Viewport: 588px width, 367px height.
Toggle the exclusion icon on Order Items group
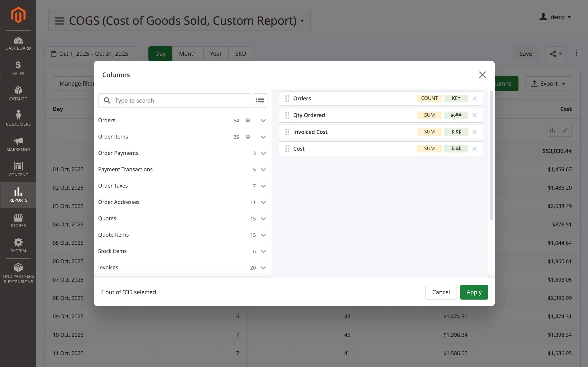(248, 137)
